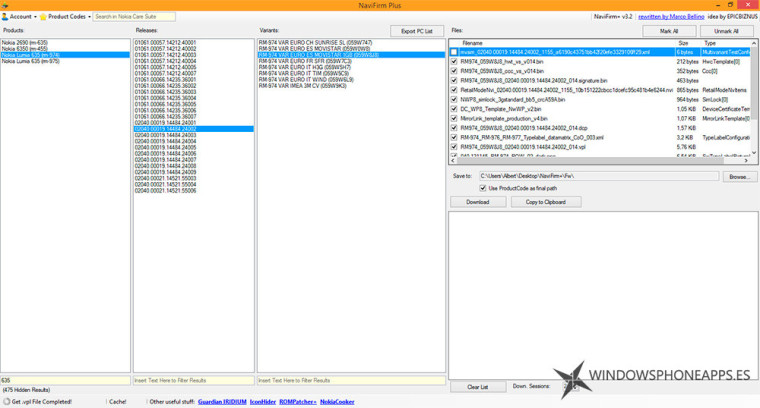Select product Nokia Lumia 635 (rm-974)
The height and width of the screenshot is (408, 760).
click(x=65, y=55)
